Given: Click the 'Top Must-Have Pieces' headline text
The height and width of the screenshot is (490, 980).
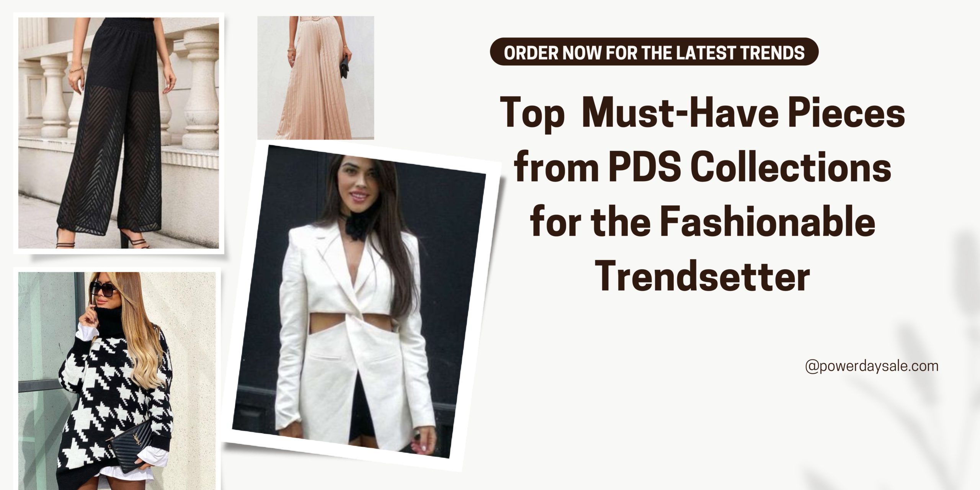Looking at the screenshot, I should [x=703, y=114].
